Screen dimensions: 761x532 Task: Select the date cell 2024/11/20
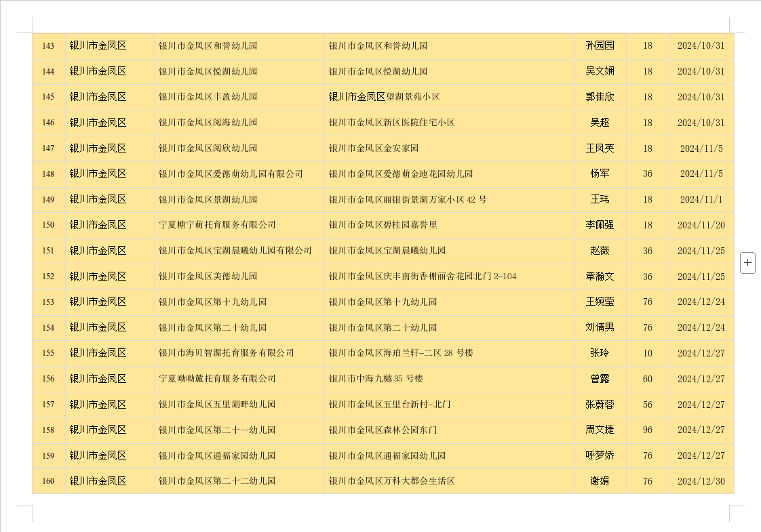[x=701, y=225]
